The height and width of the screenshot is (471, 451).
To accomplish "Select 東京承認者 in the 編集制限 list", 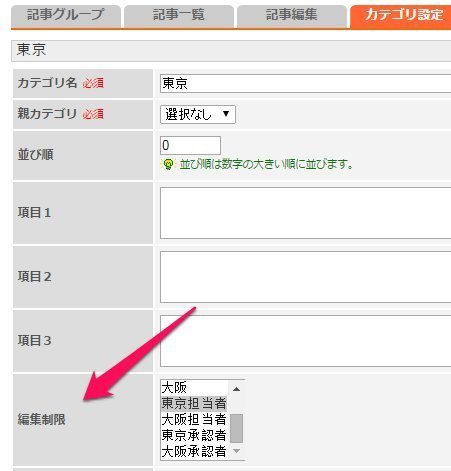I will pos(194,435).
